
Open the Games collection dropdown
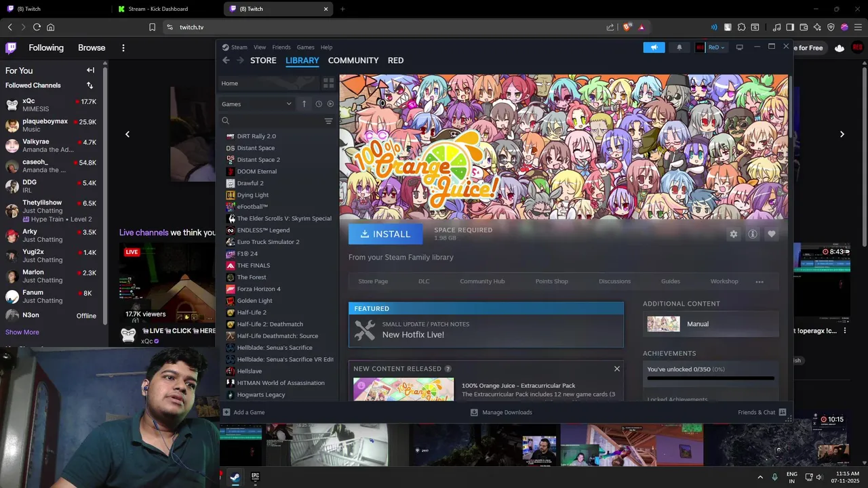(256, 104)
